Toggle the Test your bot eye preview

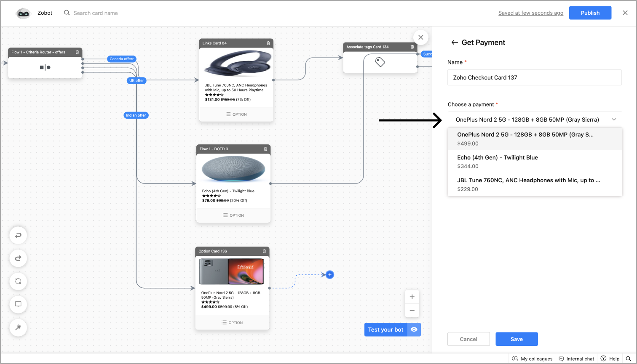point(414,329)
